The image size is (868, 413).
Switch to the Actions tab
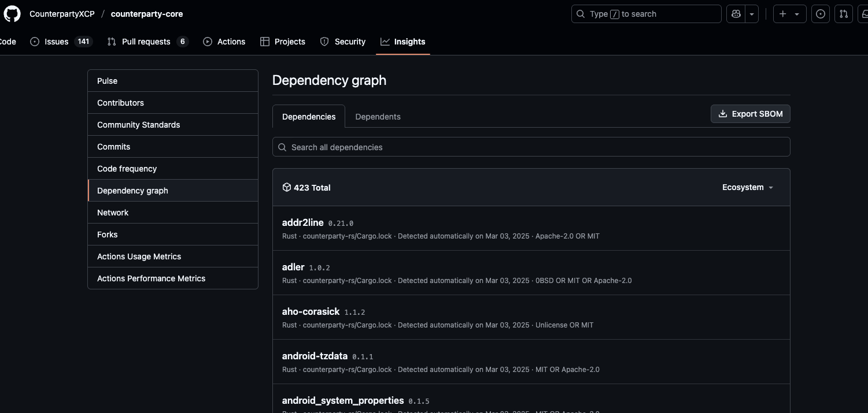[x=224, y=42]
